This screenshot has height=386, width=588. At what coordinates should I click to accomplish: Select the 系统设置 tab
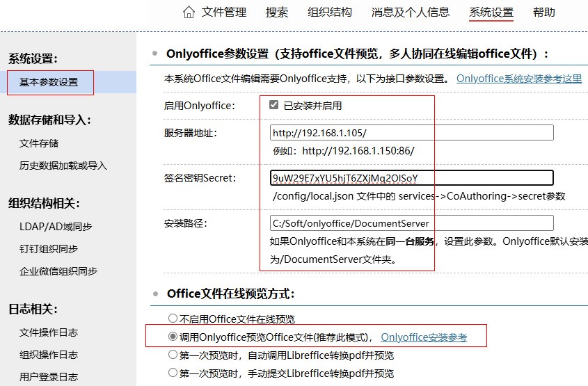point(491,13)
